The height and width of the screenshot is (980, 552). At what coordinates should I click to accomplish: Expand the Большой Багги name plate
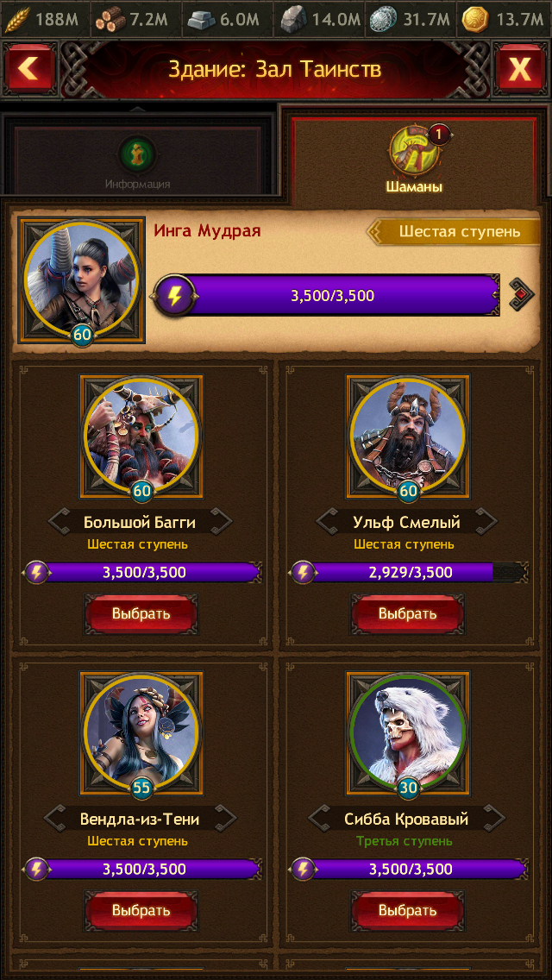click(140, 522)
